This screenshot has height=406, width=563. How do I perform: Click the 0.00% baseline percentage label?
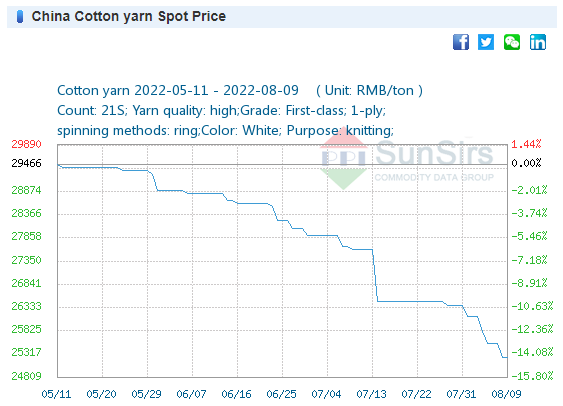(526, 163)
